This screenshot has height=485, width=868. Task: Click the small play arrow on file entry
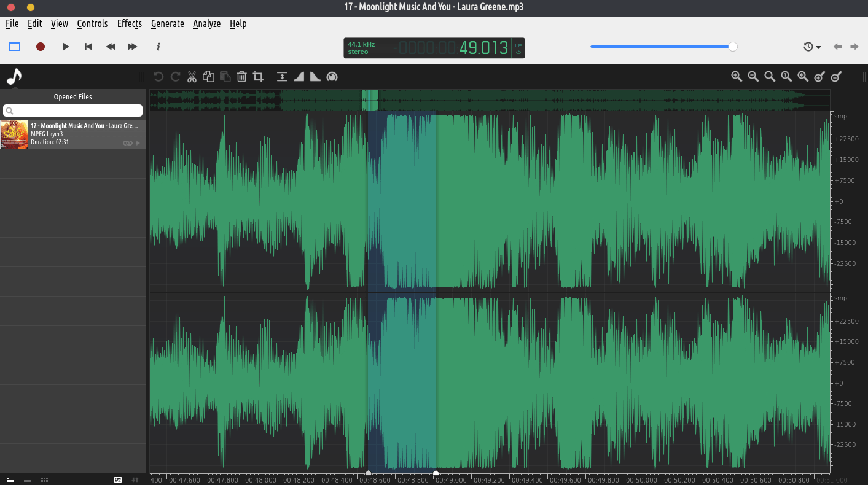pyautogui.click(x=138, y=143)
